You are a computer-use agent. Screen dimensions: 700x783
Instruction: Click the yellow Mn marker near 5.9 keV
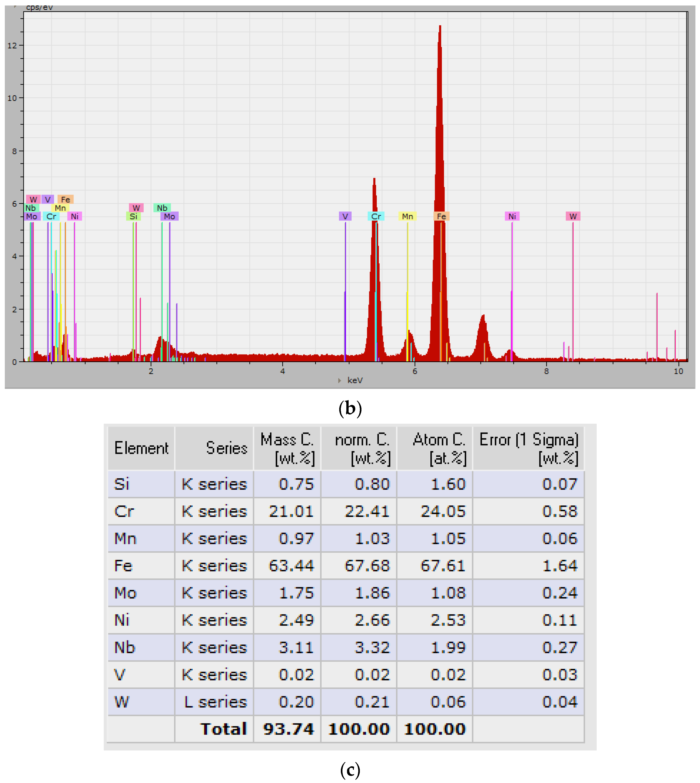coord(407,216)
